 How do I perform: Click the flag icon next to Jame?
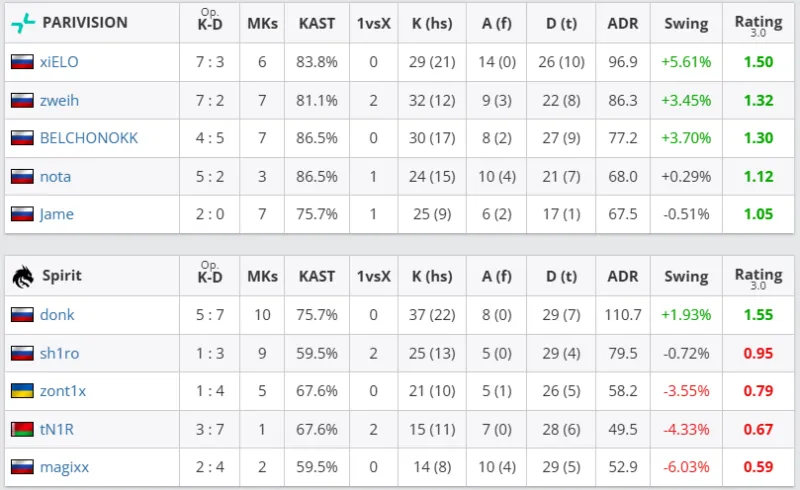pos(22,214)
